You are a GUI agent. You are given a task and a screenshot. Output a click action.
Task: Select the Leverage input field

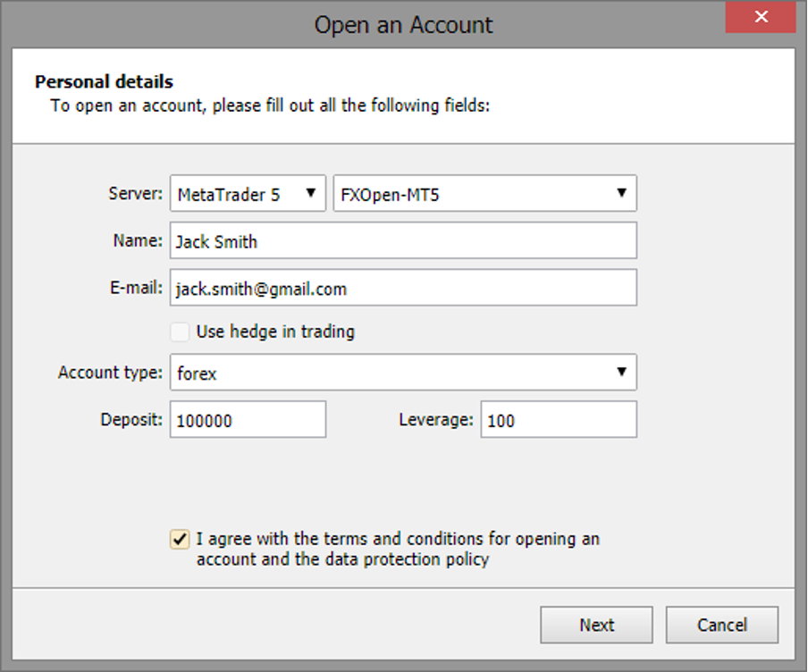[x=559, y=420]
